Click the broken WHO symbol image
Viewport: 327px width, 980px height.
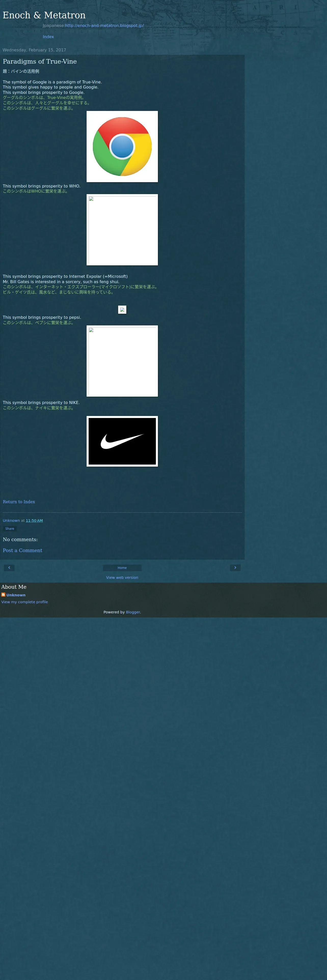(122, 230)
